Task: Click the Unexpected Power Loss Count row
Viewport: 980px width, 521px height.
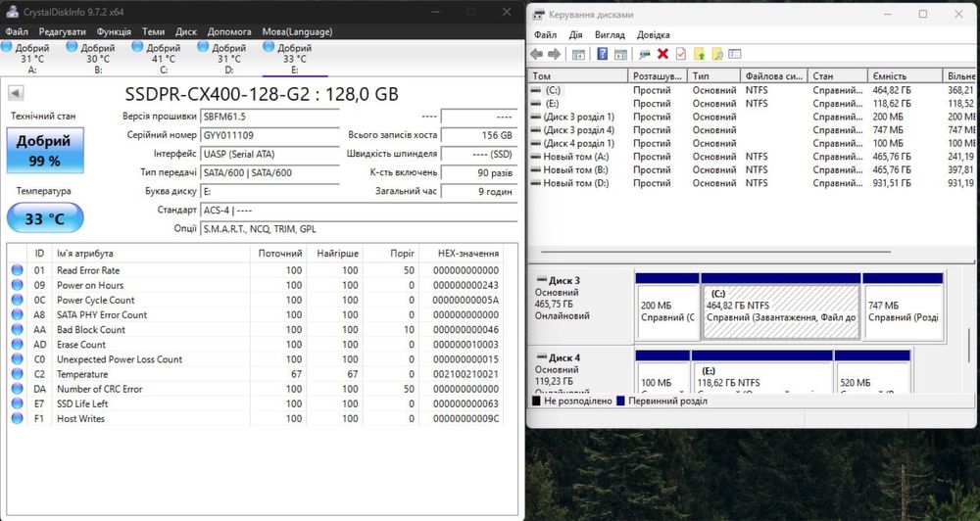Action: pyautogui.click(x=256, y=359)
